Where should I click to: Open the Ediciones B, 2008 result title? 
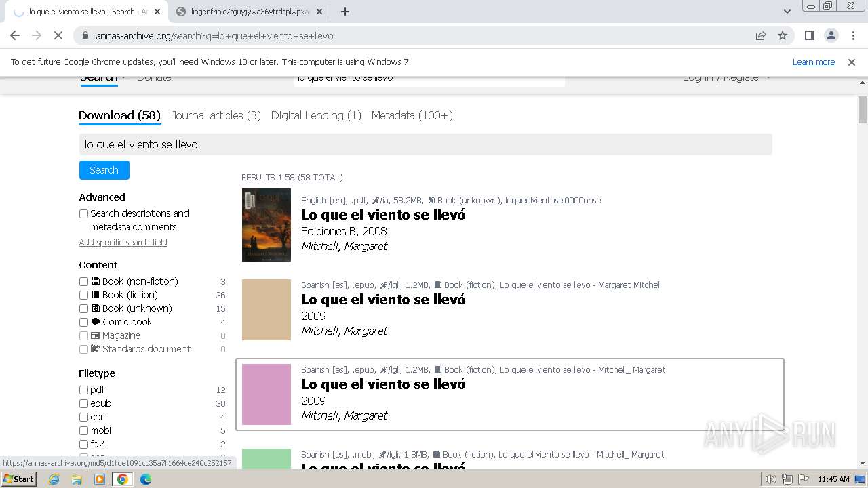click(x=383, y=215)
